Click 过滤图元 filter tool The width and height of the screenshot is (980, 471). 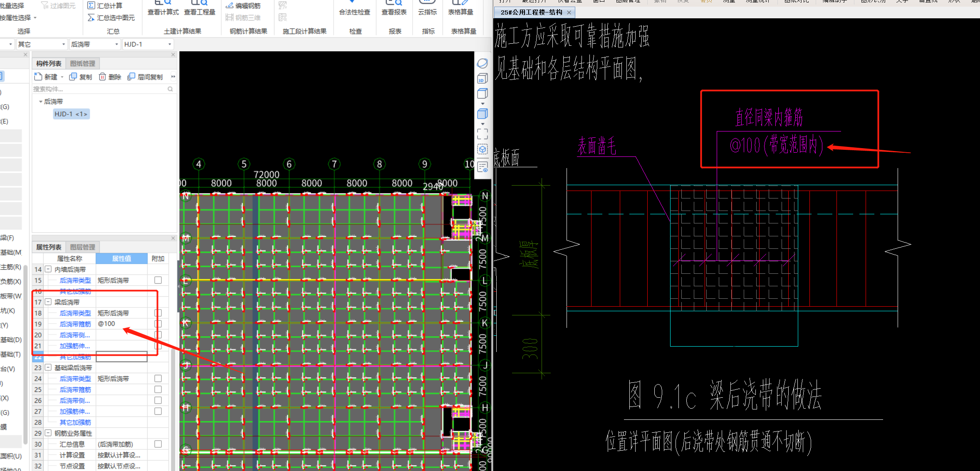pyautogui.click(x=58, y=5)
